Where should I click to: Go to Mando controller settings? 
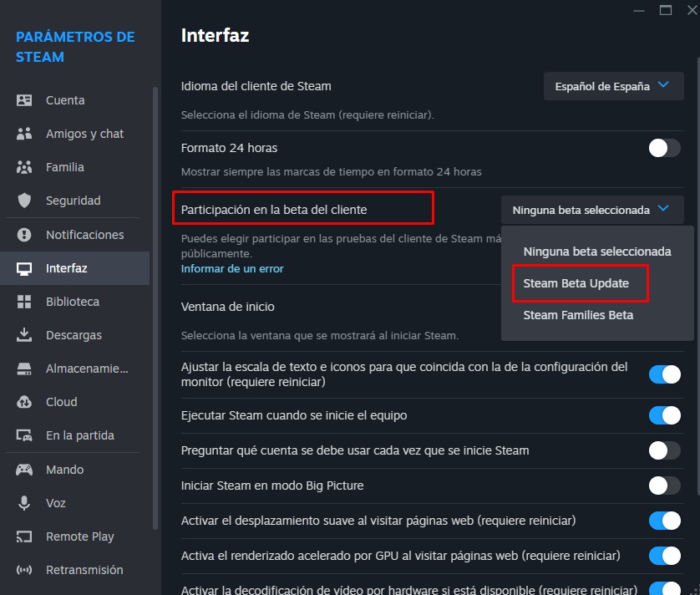[75, 470]
